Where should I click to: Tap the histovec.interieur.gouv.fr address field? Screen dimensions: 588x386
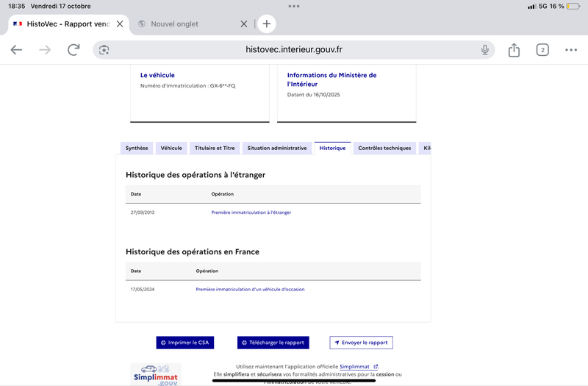[x=294, y=49]
